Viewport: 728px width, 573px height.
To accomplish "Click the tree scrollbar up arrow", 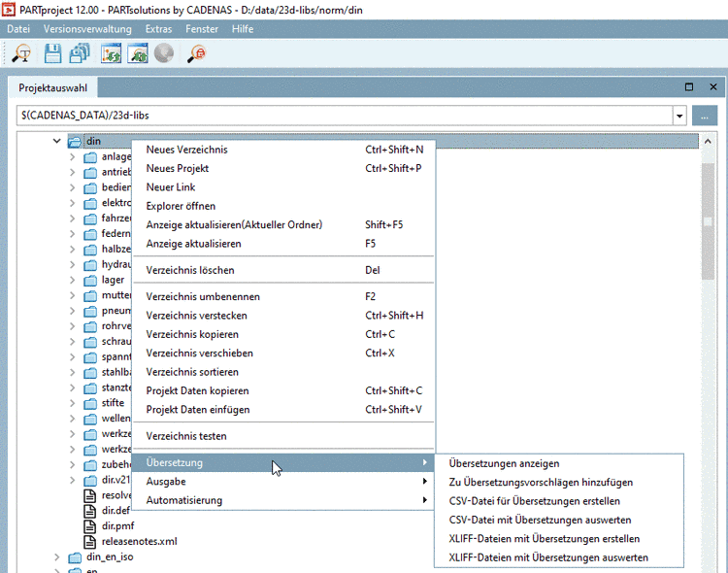I will 708,141.
